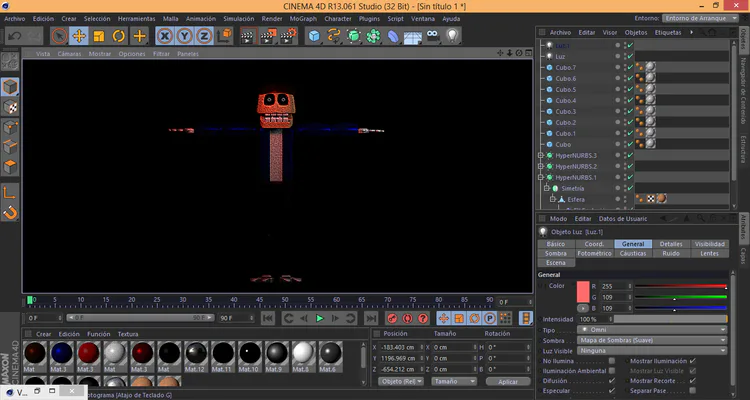
Task: Open the Simulación menu
Action: pos(239,19)
